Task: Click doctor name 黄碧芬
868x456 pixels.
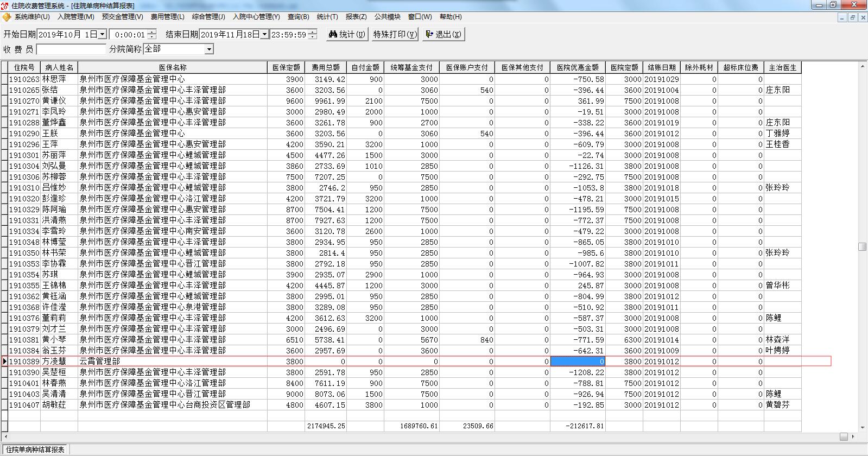Action: click(x=783, y=404)
